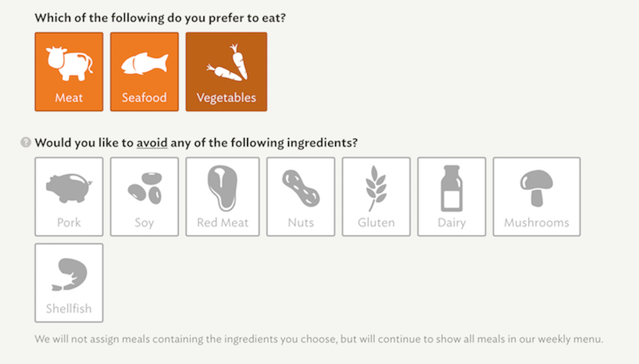639x364 pixels.
Task: Toggle the Seafood preference label
Action: (x=144, y=98)
